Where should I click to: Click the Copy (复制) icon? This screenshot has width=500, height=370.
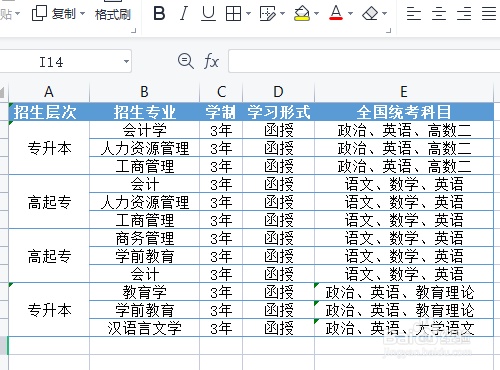[39, 13]
